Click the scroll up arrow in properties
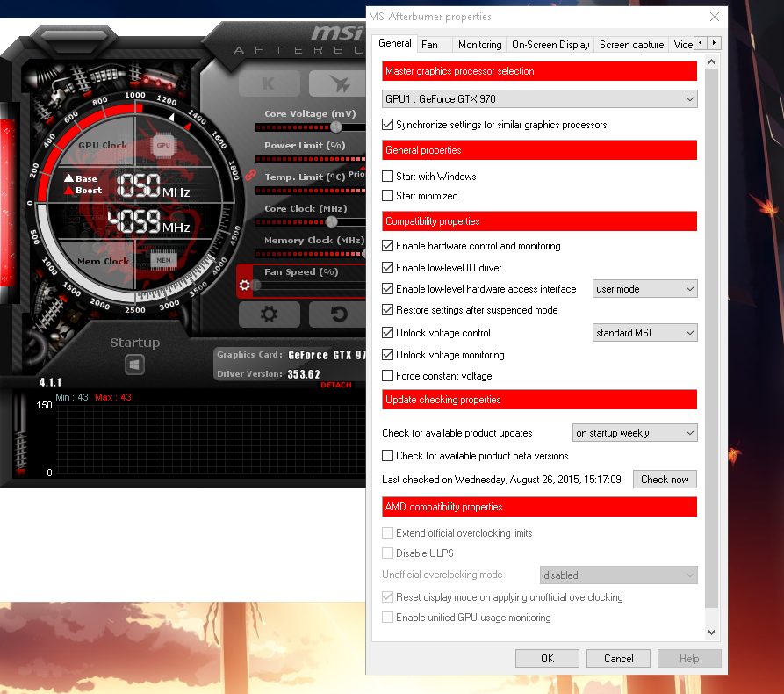784x694 pixels. click(711, 62)
